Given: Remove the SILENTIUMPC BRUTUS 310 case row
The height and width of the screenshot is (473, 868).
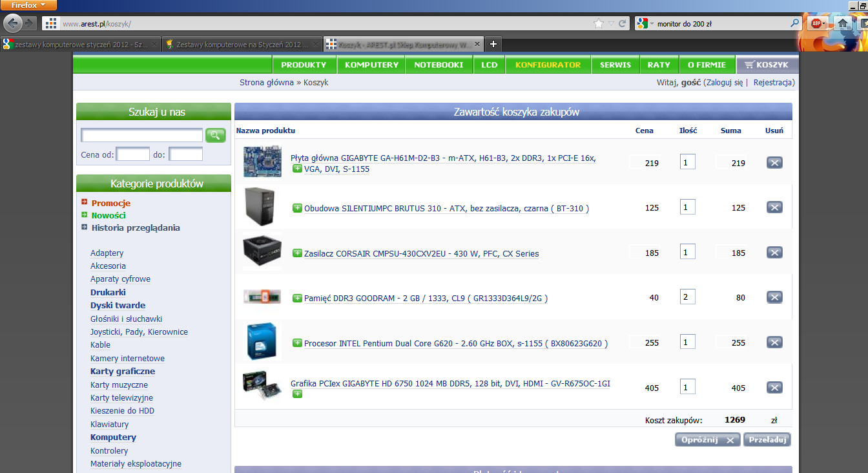Looking at the screenshot, I should 774,207.
